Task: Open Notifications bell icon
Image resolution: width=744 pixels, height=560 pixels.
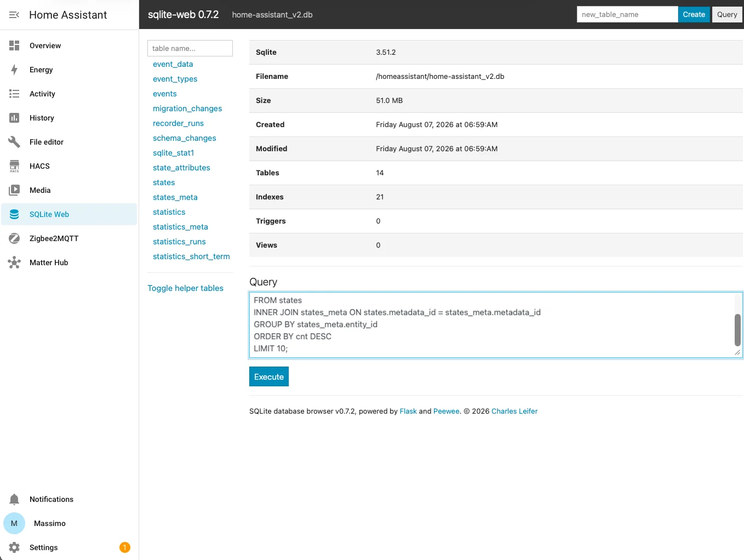Action: (14, 499)
